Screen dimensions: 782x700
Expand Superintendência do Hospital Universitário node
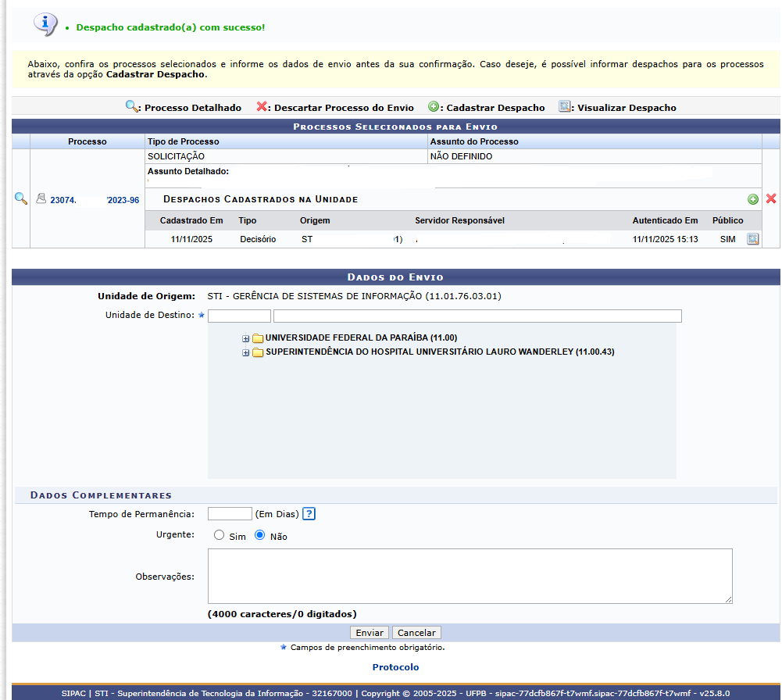click(245, 353)
